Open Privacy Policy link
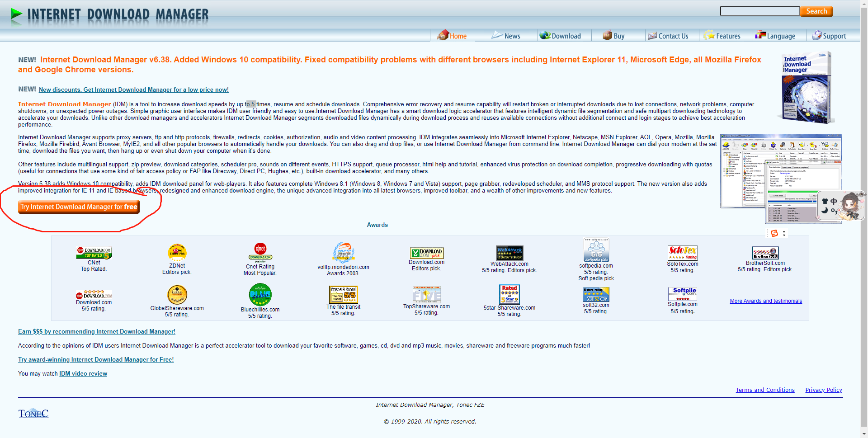Image resolution: width=868 pixels, height=438 pixels. tap(824, 390)
